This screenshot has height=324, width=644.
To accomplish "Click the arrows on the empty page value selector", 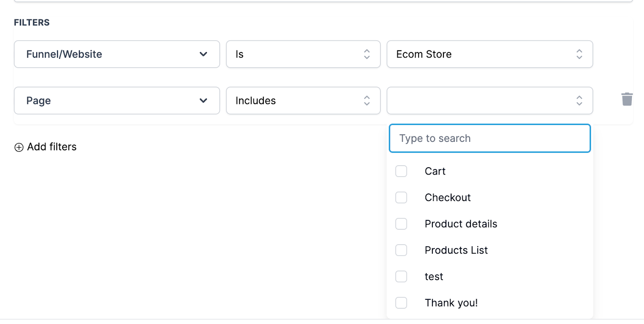I will (579, 100).
